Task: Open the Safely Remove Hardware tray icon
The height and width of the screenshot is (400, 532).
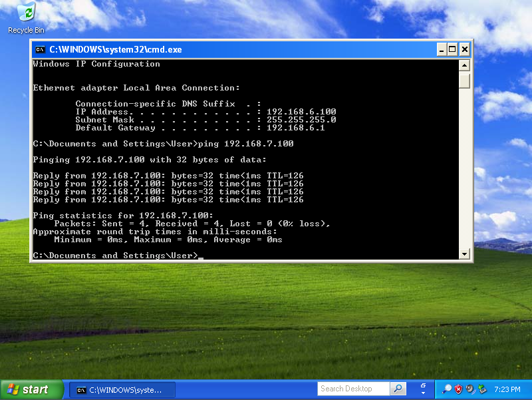Action: click(482, 389)
